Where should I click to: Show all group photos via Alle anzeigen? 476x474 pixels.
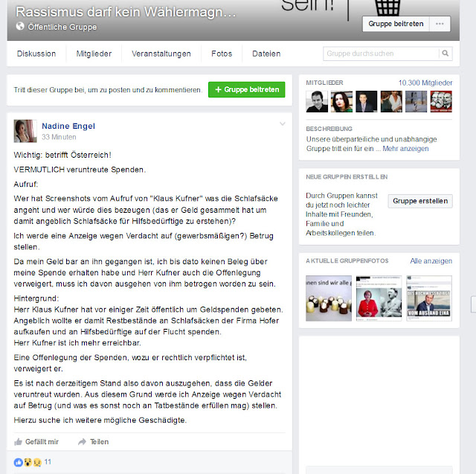coord(431,261)
